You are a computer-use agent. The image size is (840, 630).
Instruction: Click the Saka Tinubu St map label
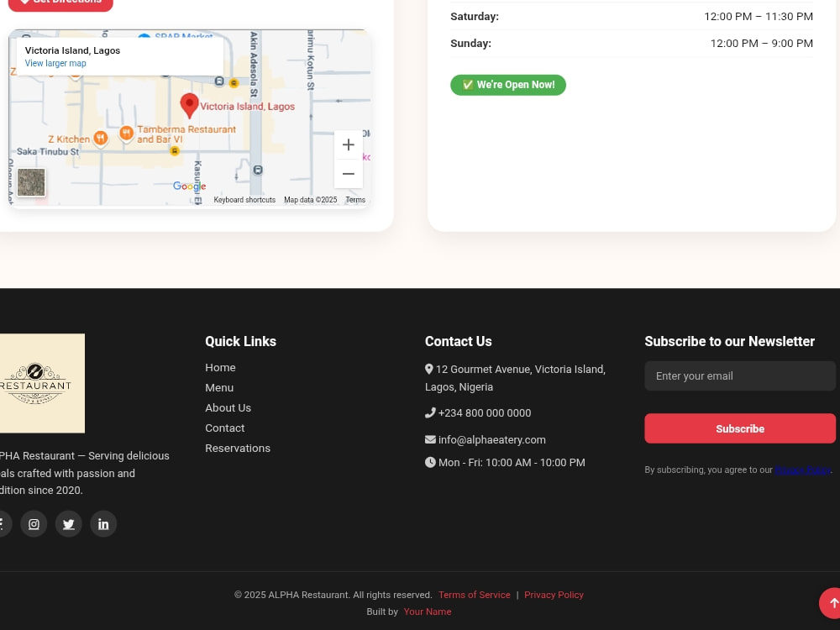(48, 151)
